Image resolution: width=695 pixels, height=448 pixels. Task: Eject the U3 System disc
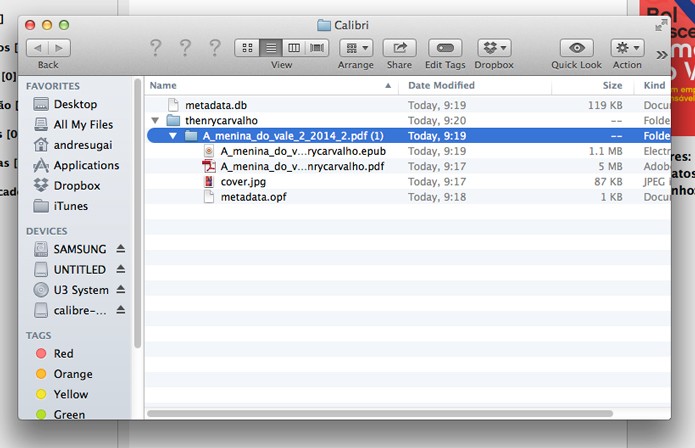[x=121, y=289]
